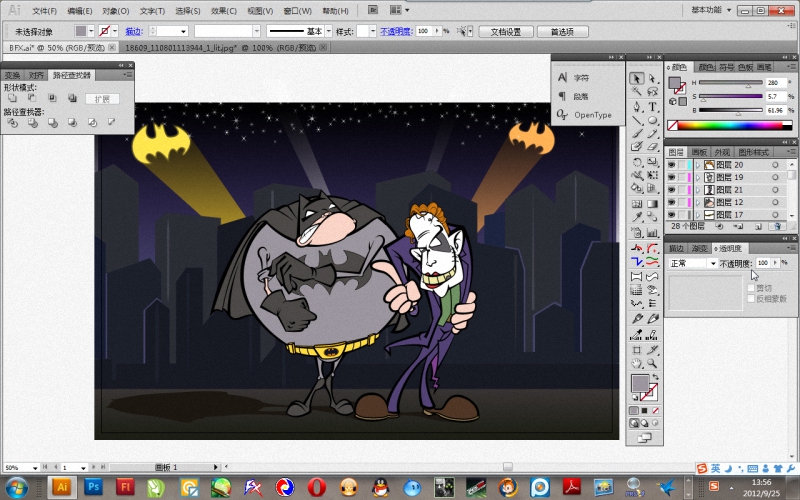The width and height of the screenshot is (800, 500).
Task: Open the 窗口(W) menu
Action: point(297,11)
